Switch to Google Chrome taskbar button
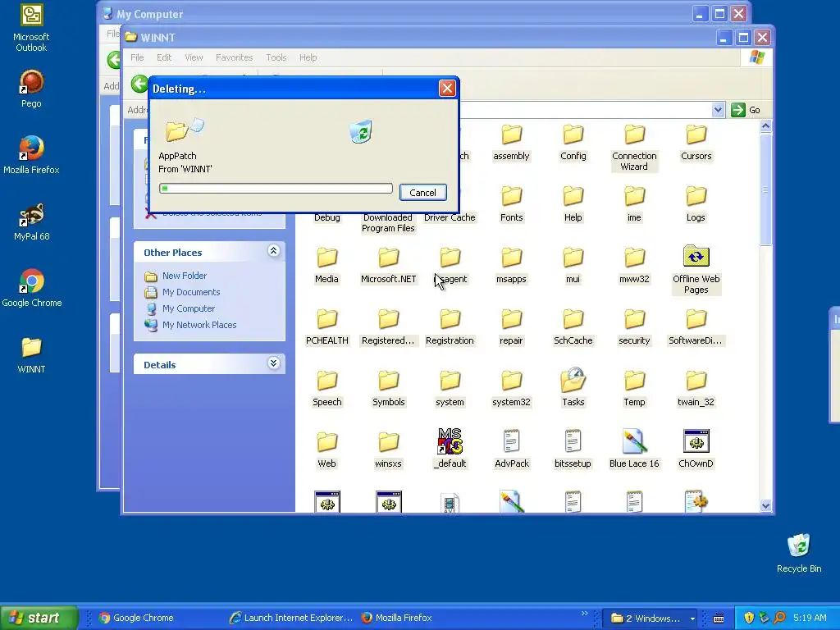 (x=137, y=618)
